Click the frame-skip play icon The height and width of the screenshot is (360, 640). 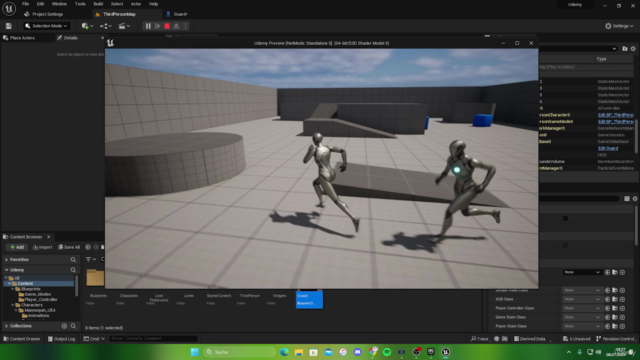[158, 26]
